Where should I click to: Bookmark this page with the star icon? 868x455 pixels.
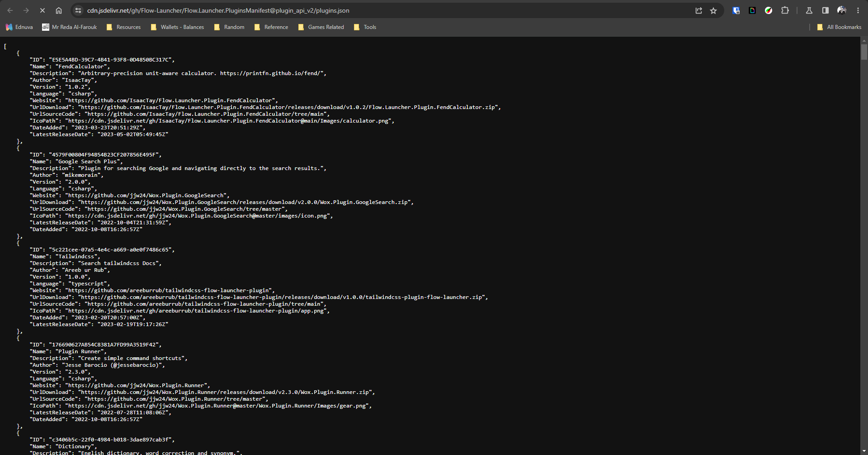714,10
